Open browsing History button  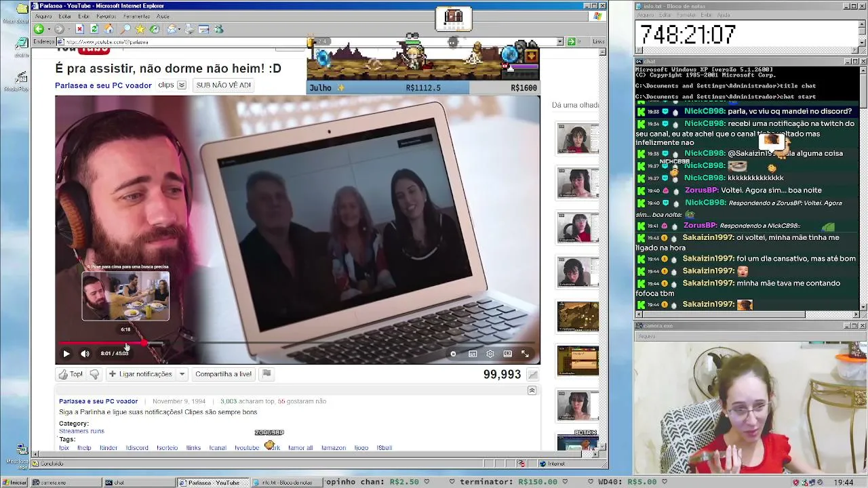tap(155, 29)
